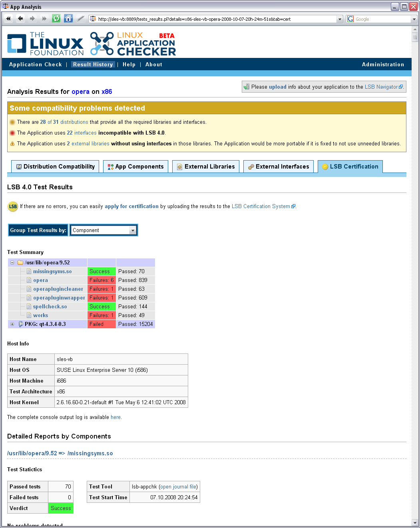The image size is (420, 528).
Task: Open the operaplugincleaner test result
Action: [58, 289]
